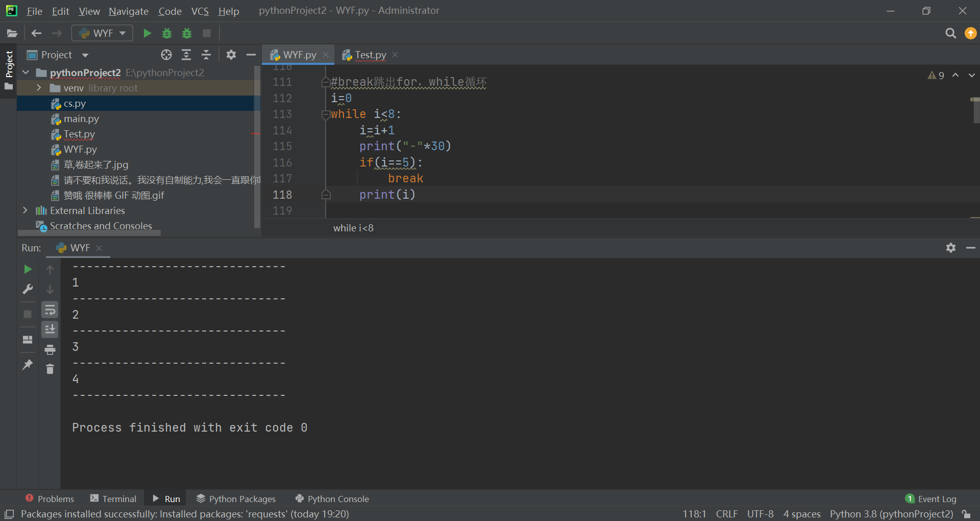Viewport: 980px width, 521px height.
Task: Locate opened file with crosshair icon
Action: (x=166, y=55)
